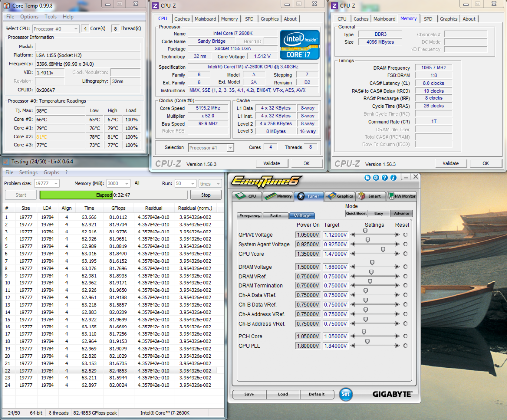The width and height of the screenshot is (507, 420).
Task: Raise Ch-B Address VRef. using right arrow
Action: 397,324
